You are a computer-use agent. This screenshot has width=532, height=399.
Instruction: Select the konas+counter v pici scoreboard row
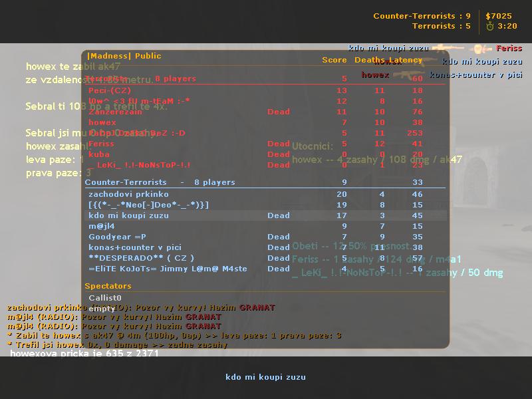(265, 247)
